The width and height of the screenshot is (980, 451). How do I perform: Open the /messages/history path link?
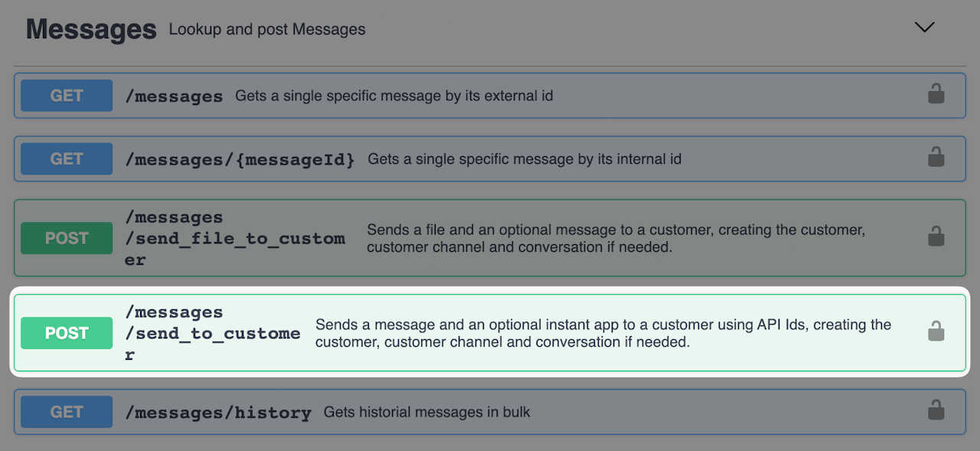218,413
